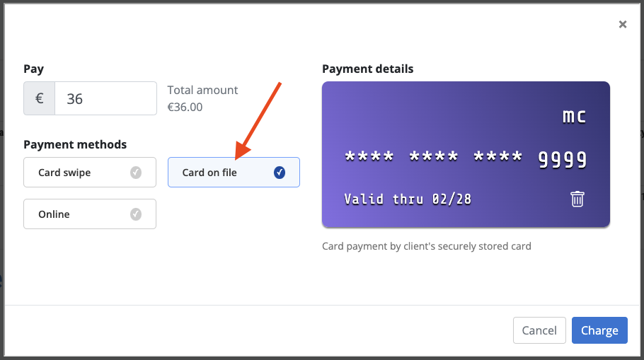Click the euro currency symbol box
The image size is (644, 360).
click(x=40, y=98)
